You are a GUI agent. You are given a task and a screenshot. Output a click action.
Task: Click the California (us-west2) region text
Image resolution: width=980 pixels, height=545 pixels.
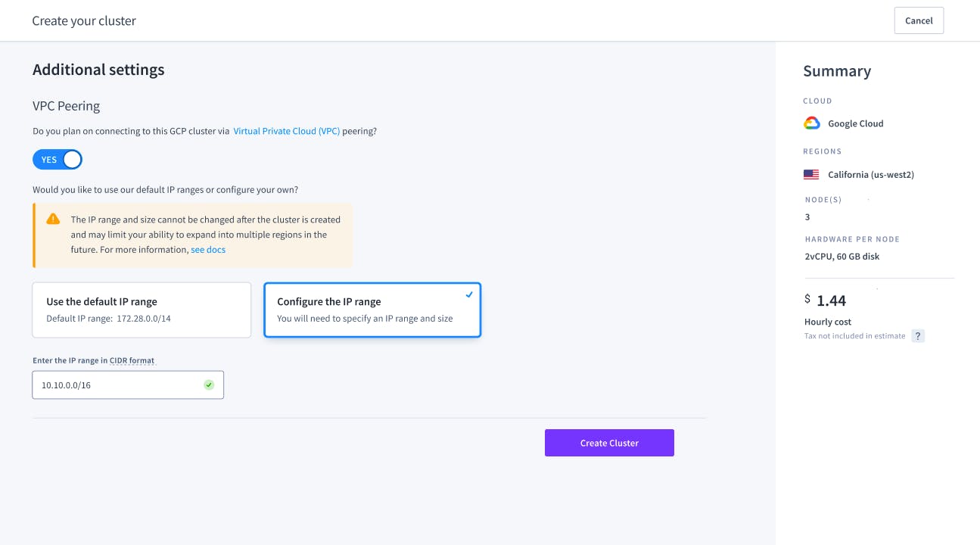[x=871, y=175]
